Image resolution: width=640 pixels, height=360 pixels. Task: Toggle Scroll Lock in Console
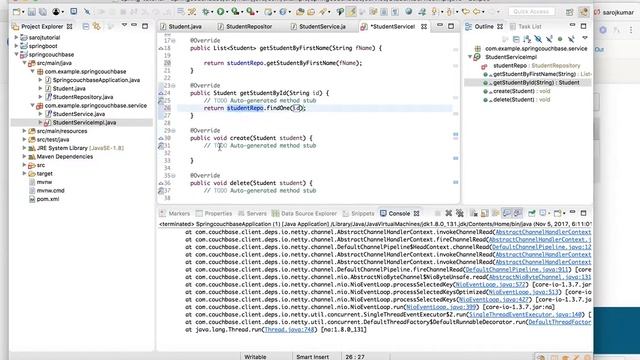click(484, 213)
